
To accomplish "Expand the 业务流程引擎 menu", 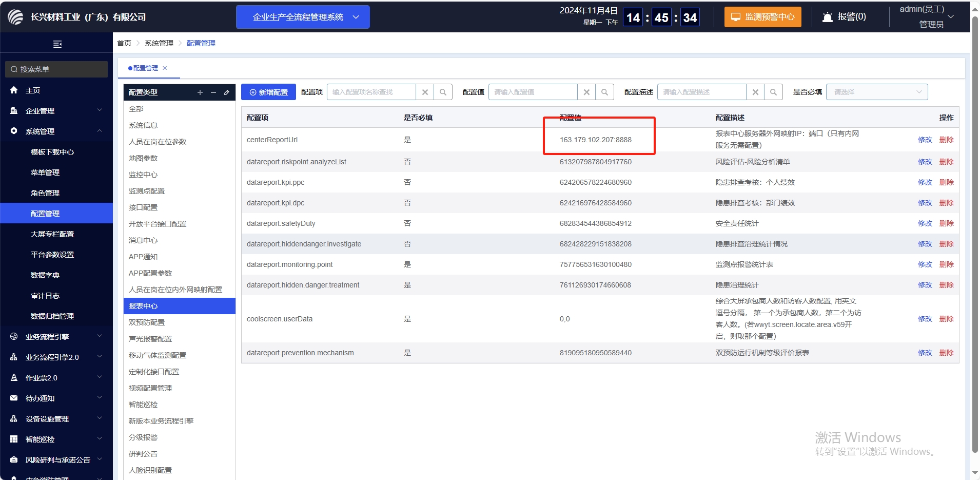I will (x=56, y=337).
